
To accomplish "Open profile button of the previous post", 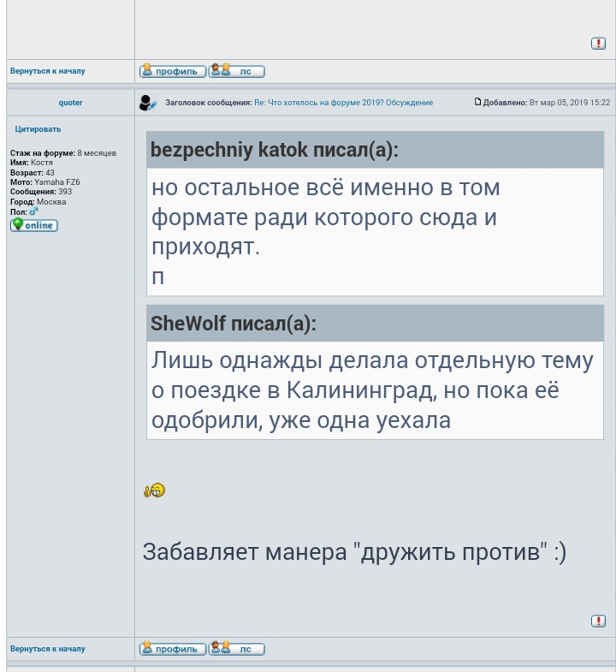I will coord(173,71).
